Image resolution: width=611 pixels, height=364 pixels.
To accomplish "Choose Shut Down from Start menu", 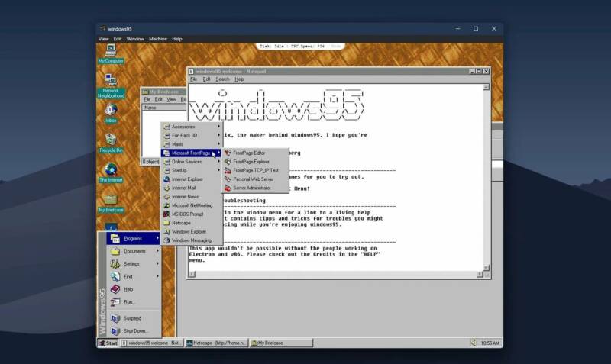I will pyautogui.click(x=136, y=331).
